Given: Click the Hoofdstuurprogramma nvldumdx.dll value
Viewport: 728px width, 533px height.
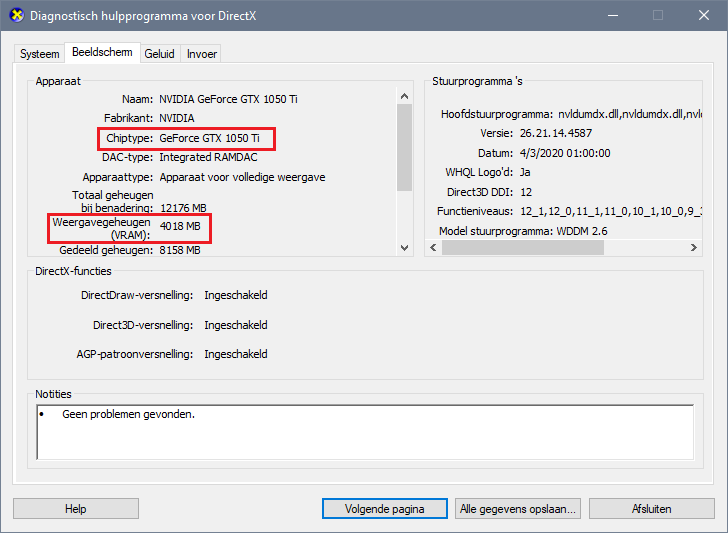Looking at the screenshot, I should (630, 114).
